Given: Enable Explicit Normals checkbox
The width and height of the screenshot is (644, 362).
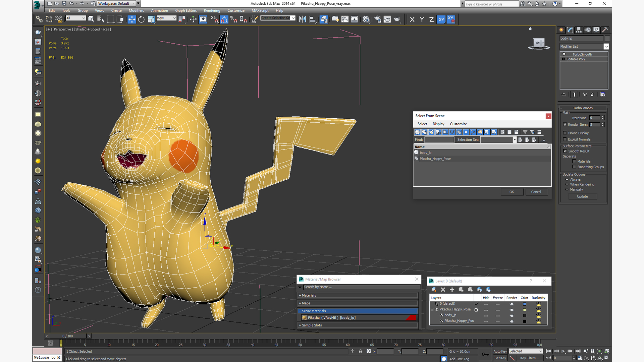Looking at the screenshot, I should pyautogui.click(x=565, y=139).
